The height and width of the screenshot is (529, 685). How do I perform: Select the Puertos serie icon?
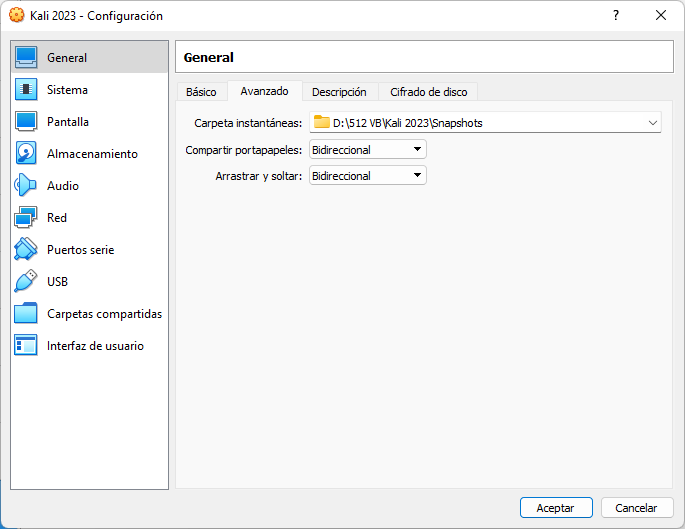point(26,249)
